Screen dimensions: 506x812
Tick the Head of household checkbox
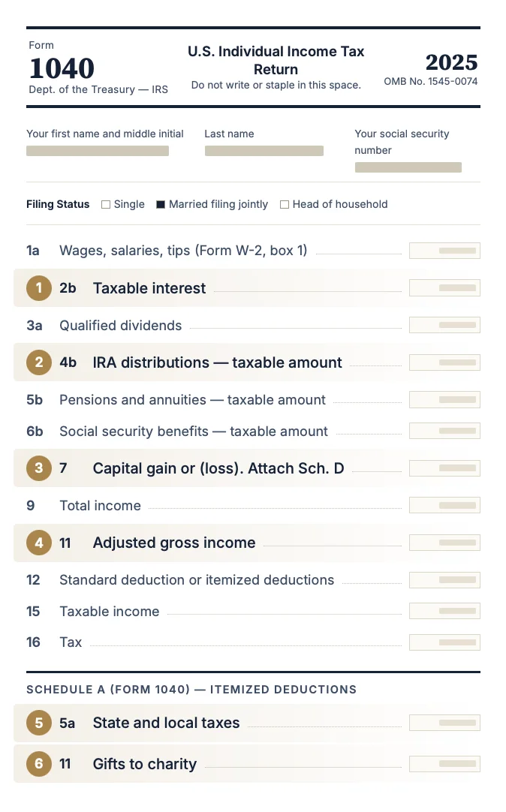pyautogui.click(x=285, y=205)
